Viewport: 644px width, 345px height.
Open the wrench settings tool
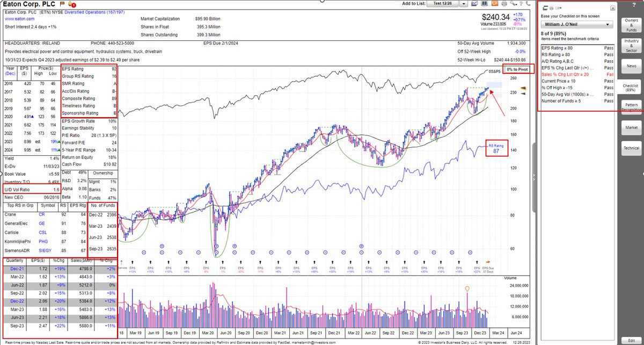tap(513, 3)
